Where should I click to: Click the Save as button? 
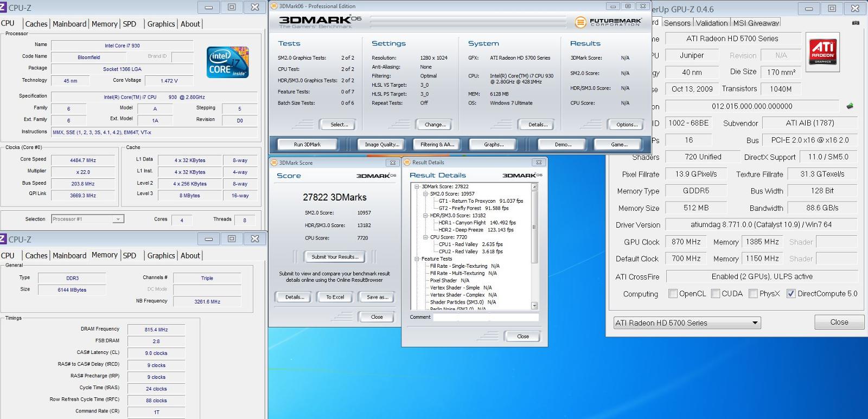click(x=377, y=297)
